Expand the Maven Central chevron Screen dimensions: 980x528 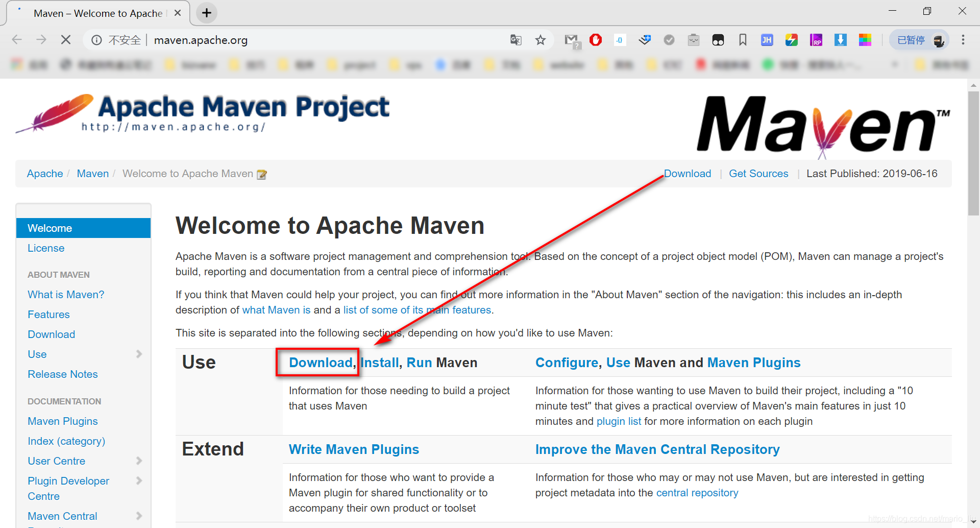click(x=139, y=516)
